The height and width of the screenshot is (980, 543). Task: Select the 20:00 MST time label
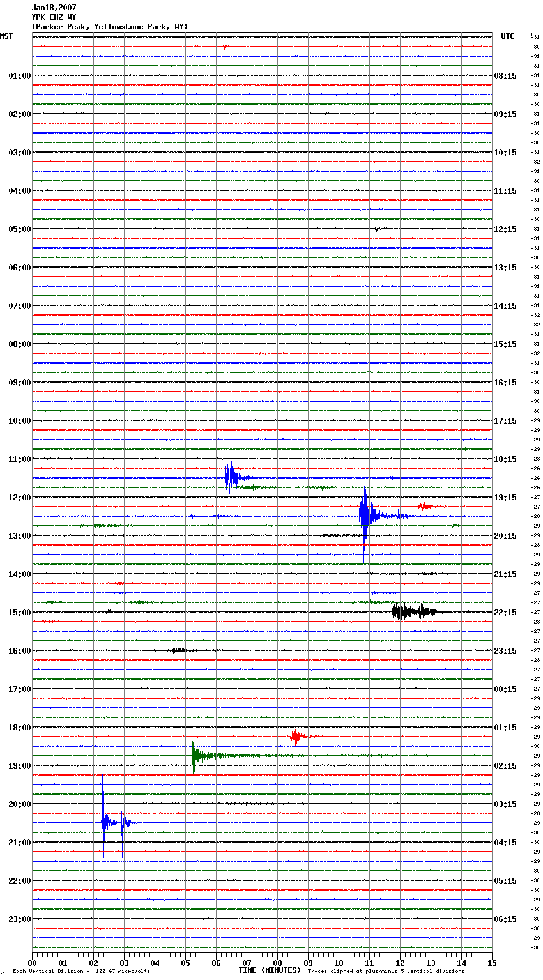[20, 804]
